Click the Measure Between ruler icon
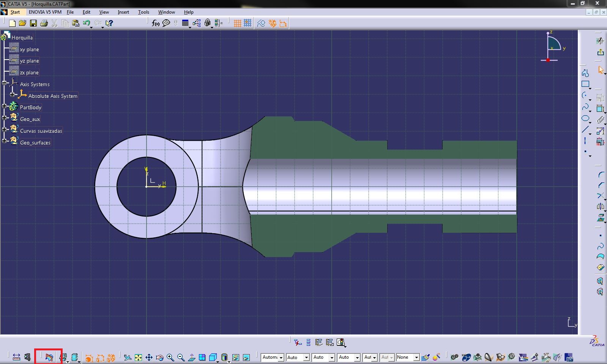This screenshot has height=364, width=607. coord(16,357)
